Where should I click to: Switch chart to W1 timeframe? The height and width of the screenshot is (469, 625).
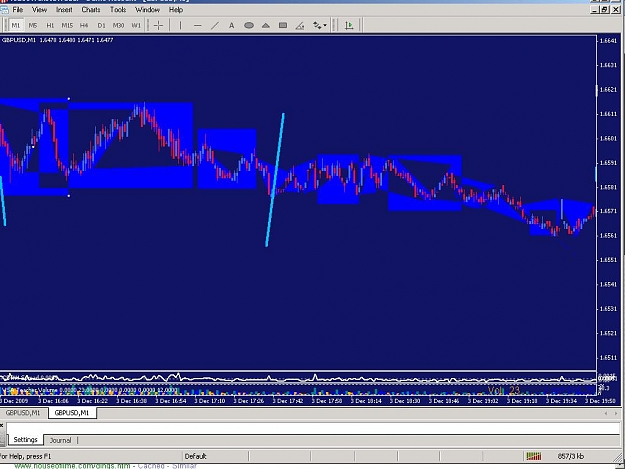pyautogui.click(x=136, y=26)
